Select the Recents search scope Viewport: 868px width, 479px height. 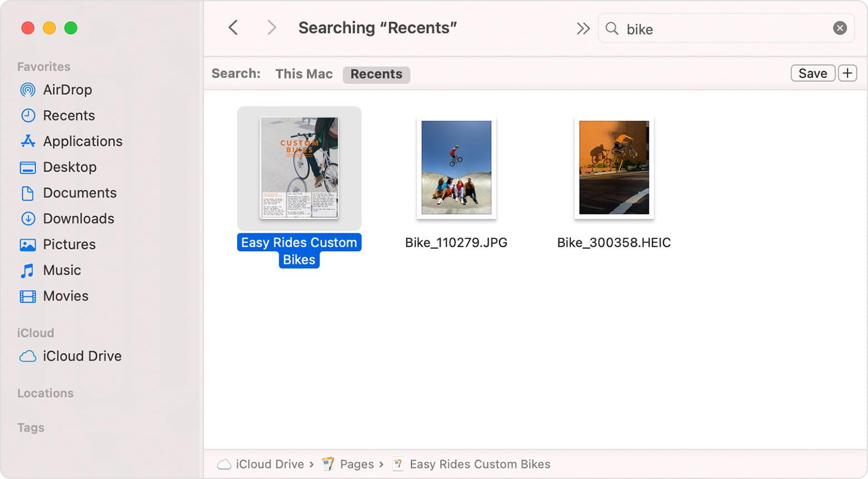click(376, 75)
